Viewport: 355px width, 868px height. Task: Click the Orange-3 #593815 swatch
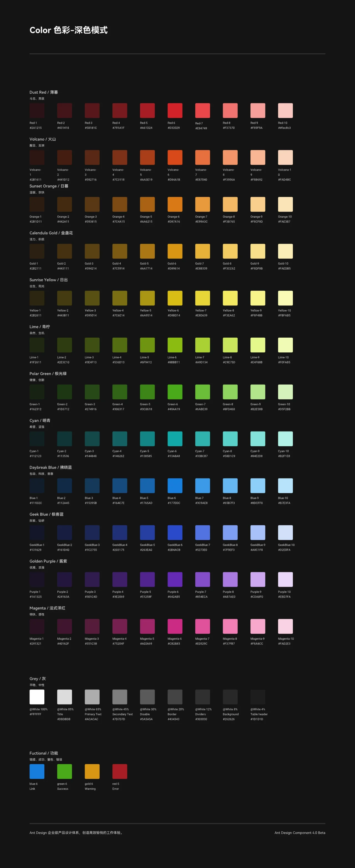coord(92,204)
